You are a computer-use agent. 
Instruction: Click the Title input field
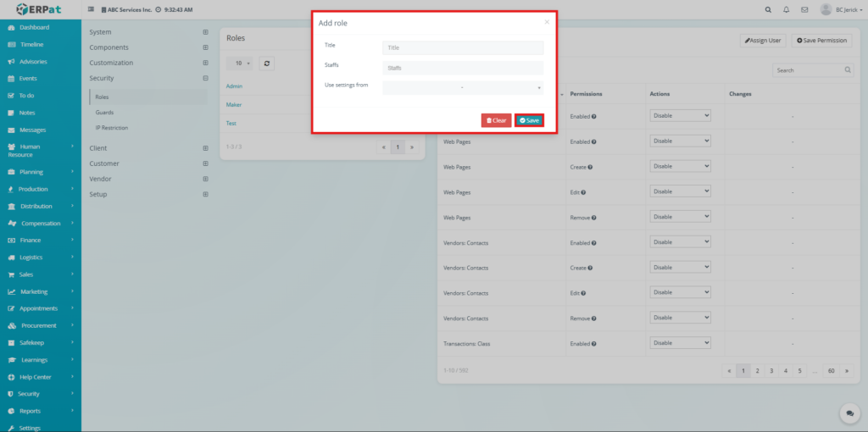pyautogui.click(x=463, y=48)
